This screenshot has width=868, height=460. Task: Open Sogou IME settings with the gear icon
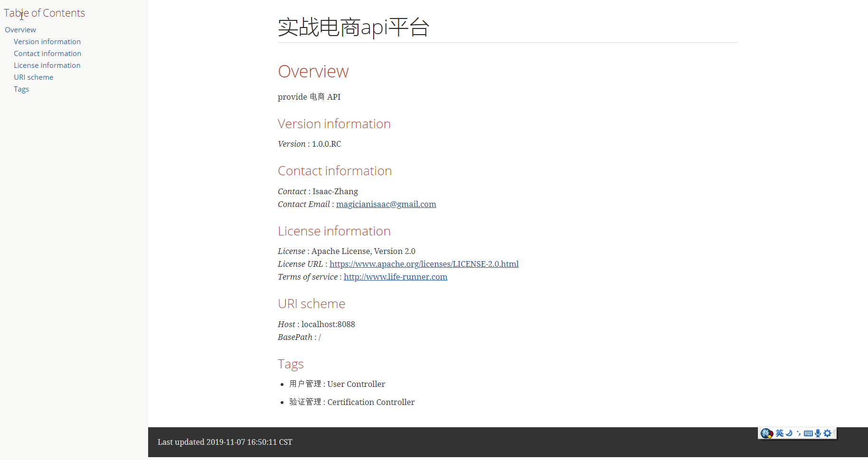coord(828,433)
